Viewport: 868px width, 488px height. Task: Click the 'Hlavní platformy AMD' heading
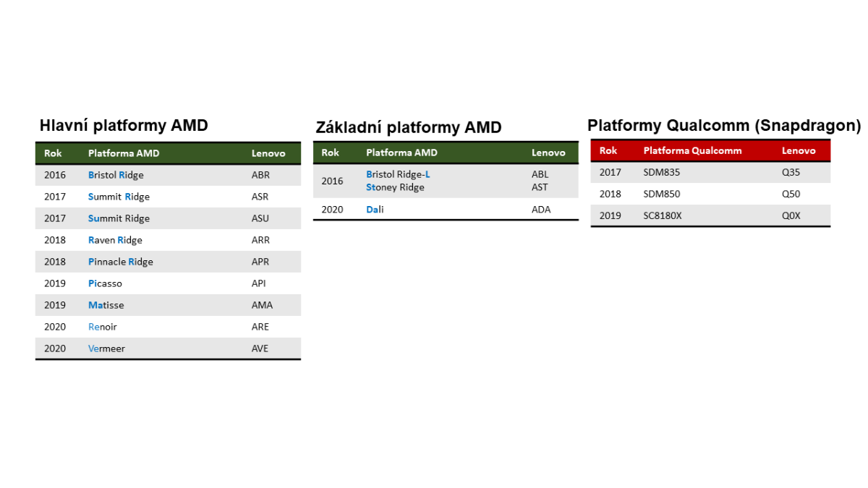pos(124,126)
